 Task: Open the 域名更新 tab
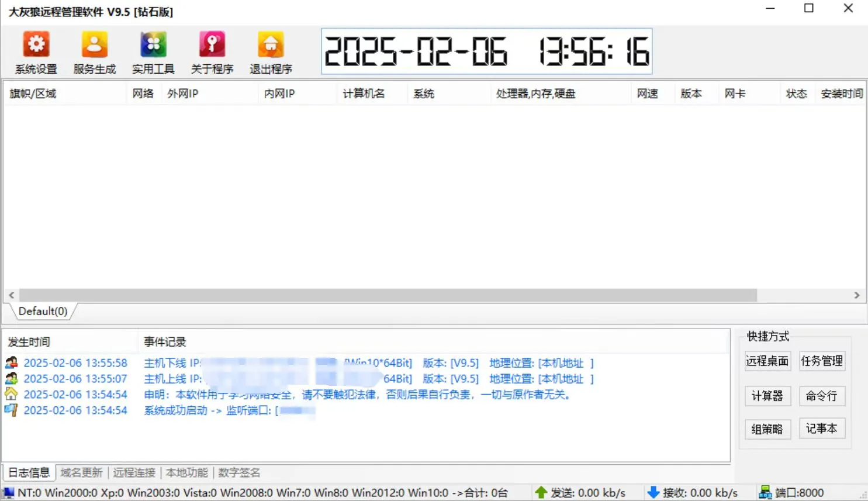point(81,472)
